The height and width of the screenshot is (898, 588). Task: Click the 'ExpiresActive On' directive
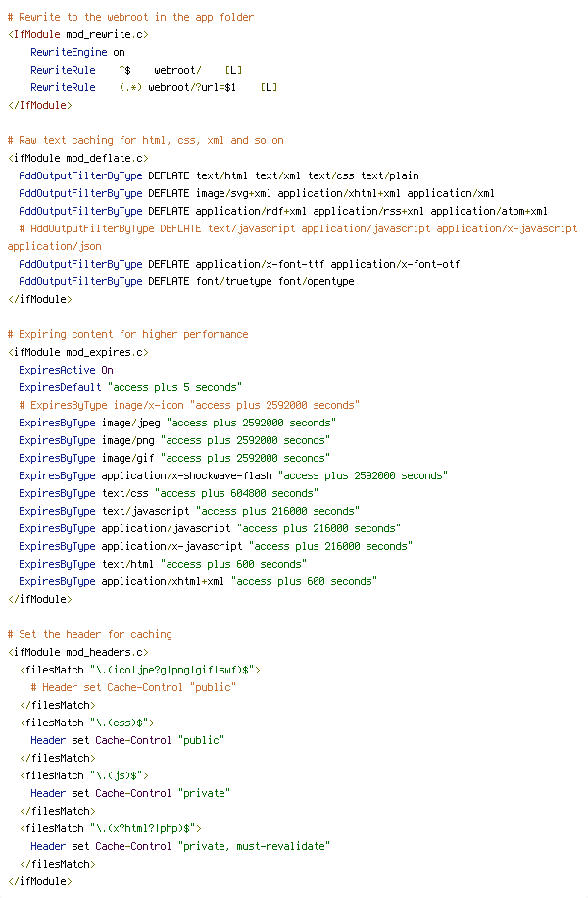66,370
